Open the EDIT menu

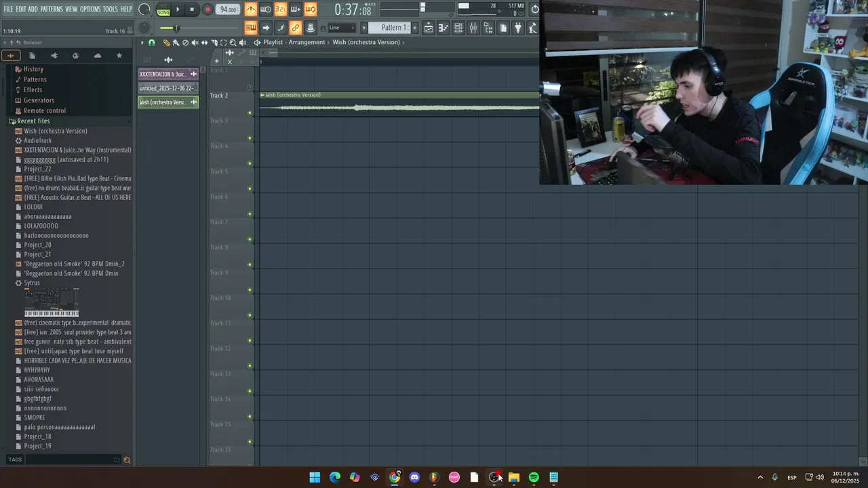pyautogui.click(x=21, y=9)
